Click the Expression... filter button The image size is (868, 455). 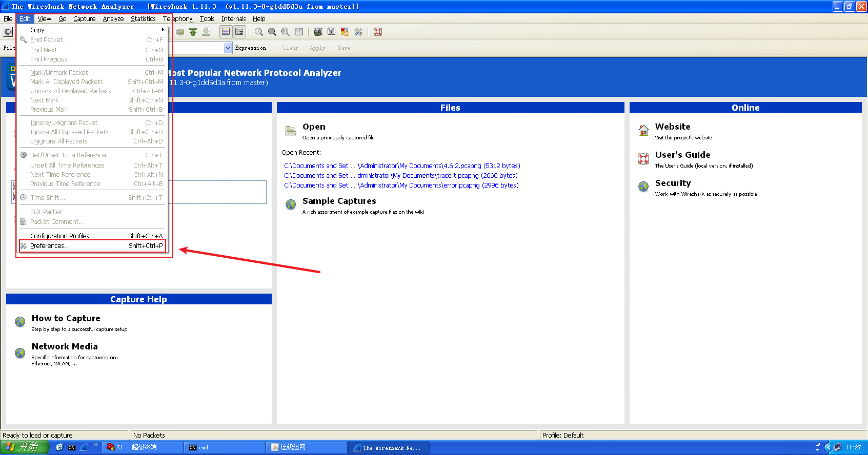click(254, 48)
